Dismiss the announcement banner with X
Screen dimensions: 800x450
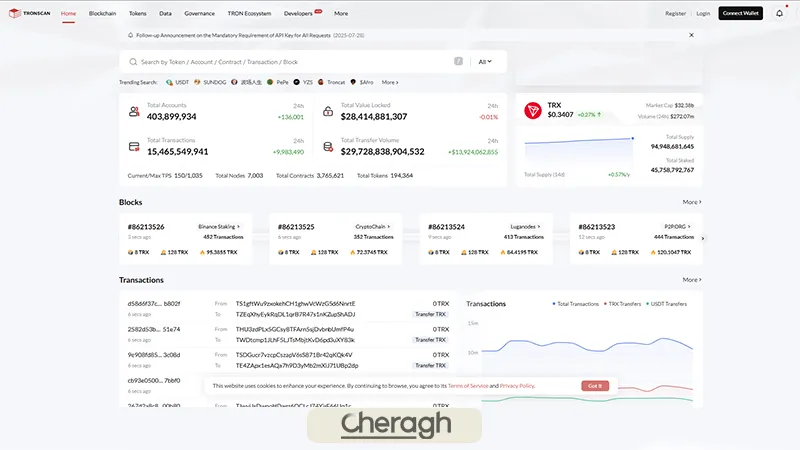[x=691, y=35]
